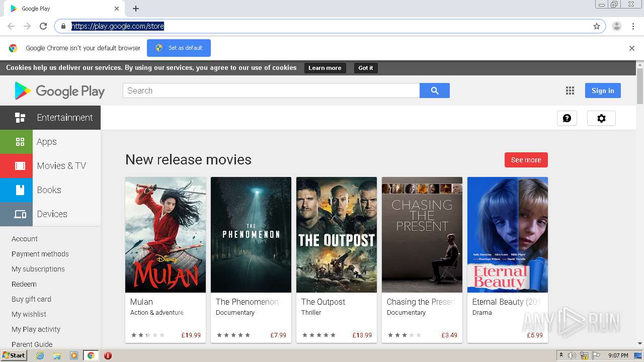Image resolution: width=644 pixels, height=362 pixels.
Task: Click the Chrome taskbar icon
Action: click(91, 355)
